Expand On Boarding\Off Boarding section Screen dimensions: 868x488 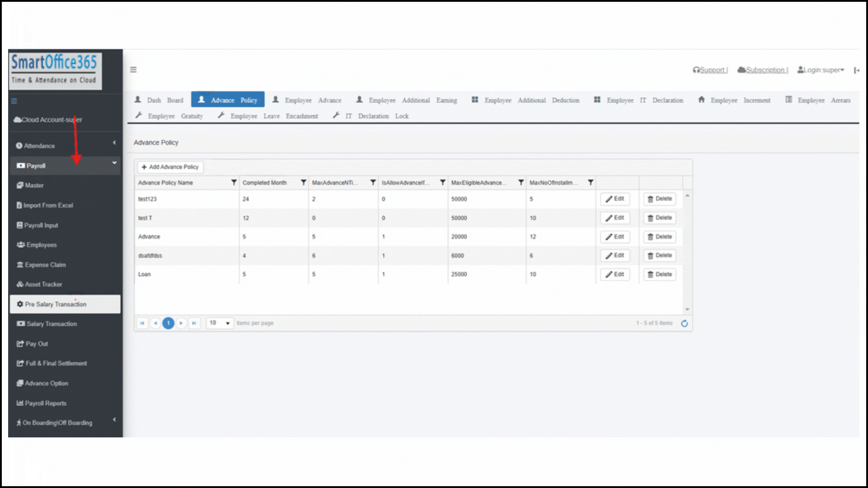(x=65, y=422)
